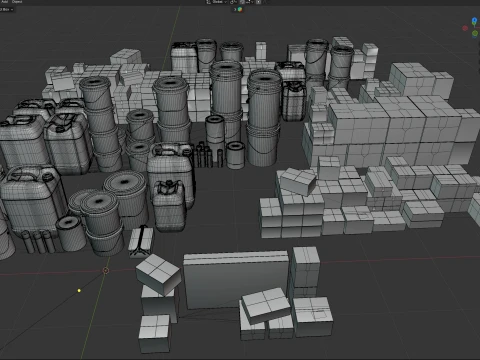Expand the chevron beside the colorful icon
Image resolution: width=480 pixels, height=360 pixels.
pos(235,9)
